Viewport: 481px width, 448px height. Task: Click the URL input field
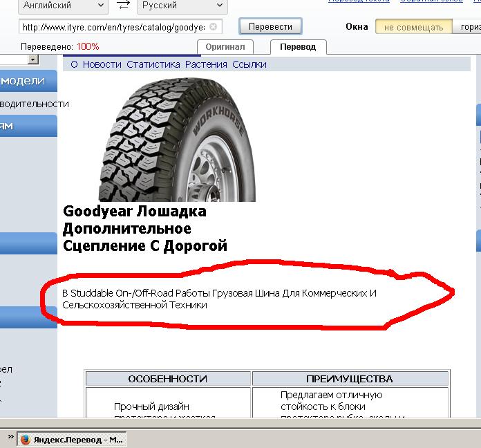pos(114,27)
